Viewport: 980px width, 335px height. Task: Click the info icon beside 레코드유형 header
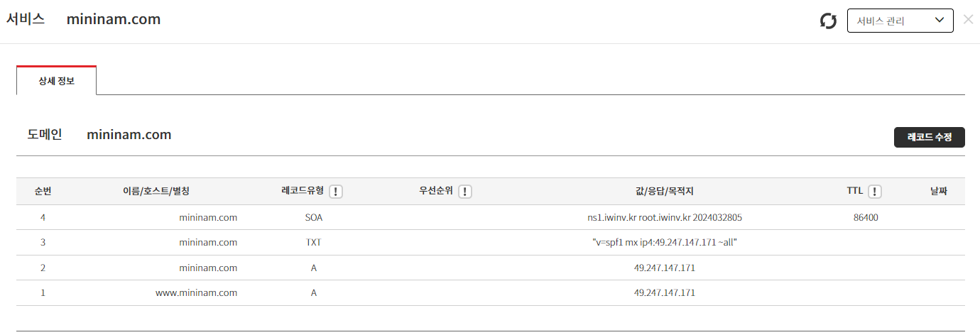(x=336, y=192)
